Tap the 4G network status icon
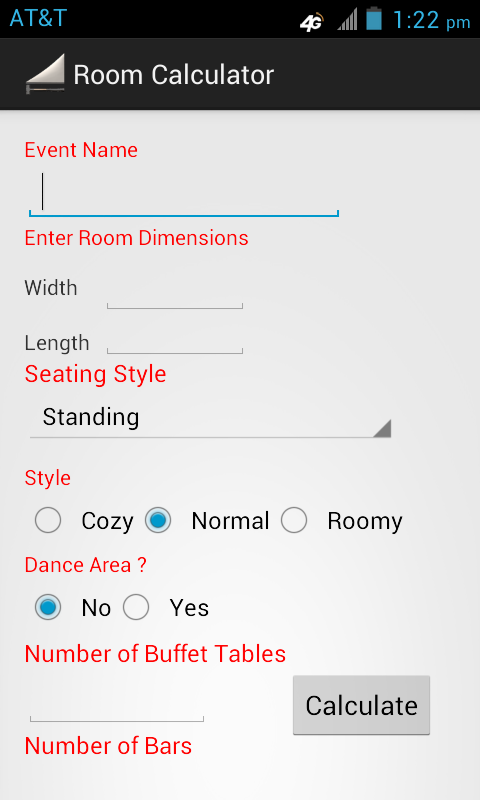The width and height of the screenshot is (480, 800). 312,22
